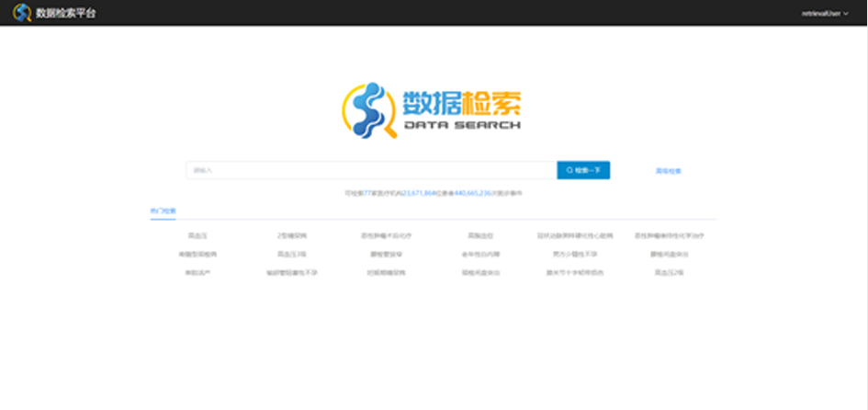
Task: Click the platform logo icon in header
Action: coord(21,13)
